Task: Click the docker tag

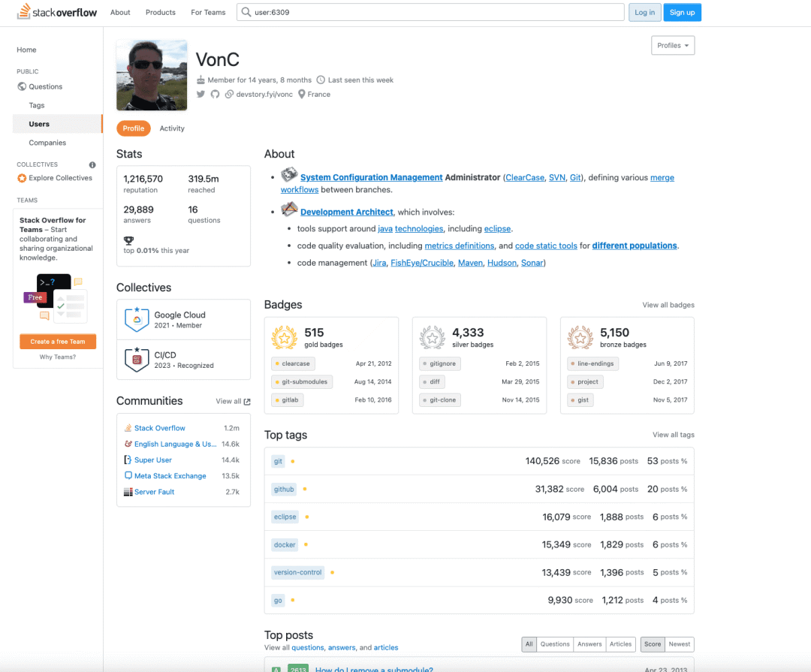Action: (285, 545)
